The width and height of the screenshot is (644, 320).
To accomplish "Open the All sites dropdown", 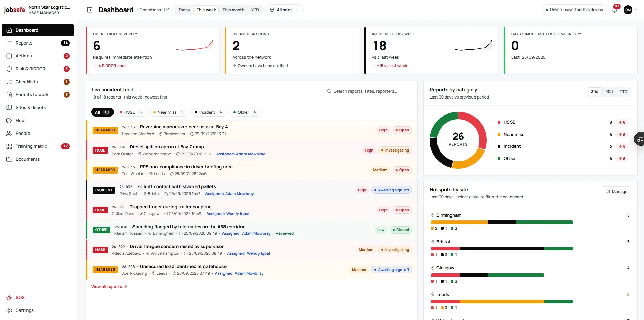I will click(284, 10).
